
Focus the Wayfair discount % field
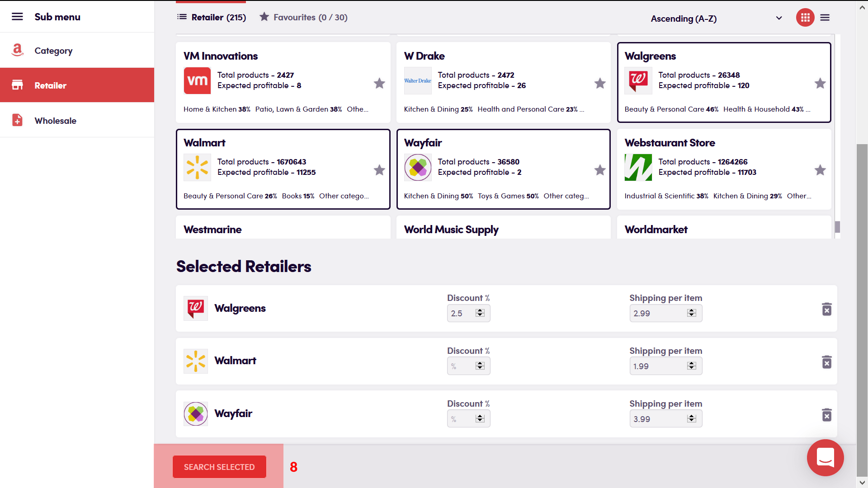pyautogui.click(x=468, y=419)
